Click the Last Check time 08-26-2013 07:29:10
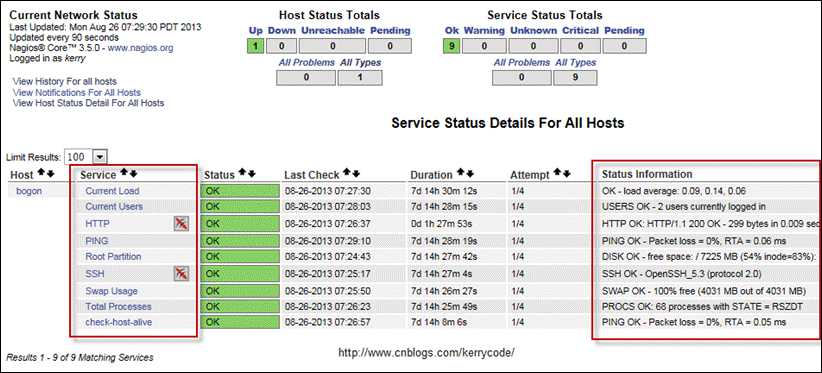Viewport: 822px width, 373px height. 328,241
